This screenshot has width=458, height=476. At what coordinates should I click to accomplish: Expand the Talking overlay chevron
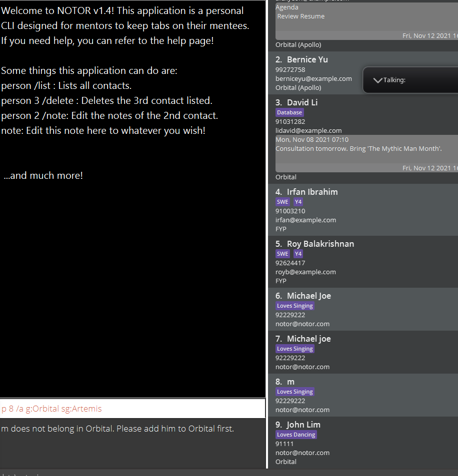pyautogui.click(x=378, y=80)
